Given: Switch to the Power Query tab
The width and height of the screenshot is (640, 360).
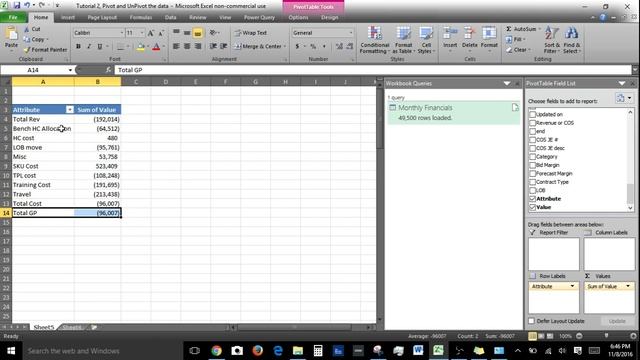Looking at the screenshot, I should 259,18.
